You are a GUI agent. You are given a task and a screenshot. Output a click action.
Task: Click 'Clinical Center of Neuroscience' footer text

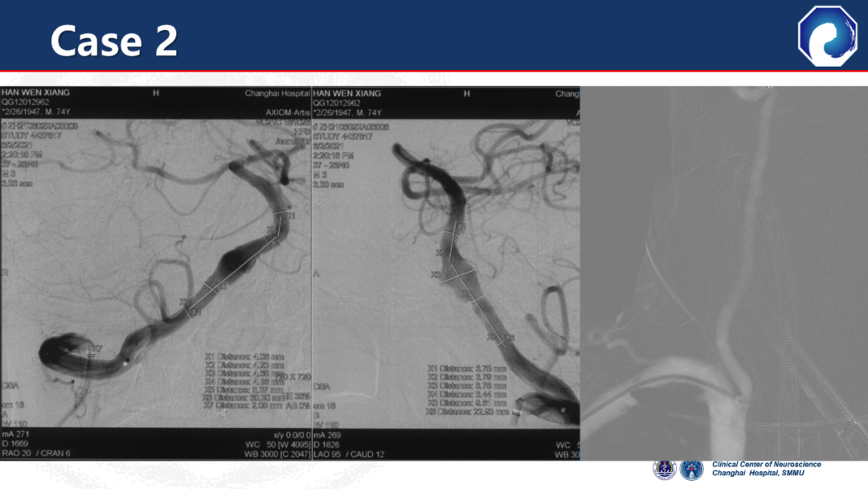click(x=766, y=465)
